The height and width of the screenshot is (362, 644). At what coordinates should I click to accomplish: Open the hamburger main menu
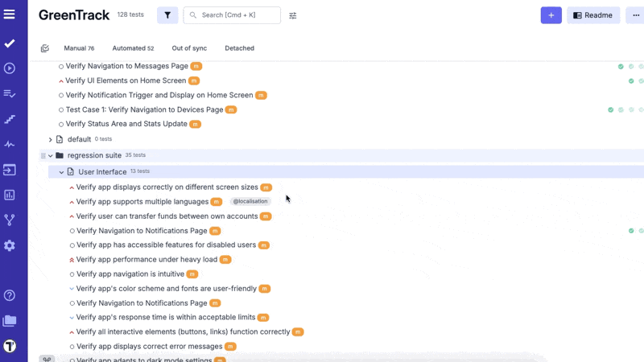tap(10, 14)
